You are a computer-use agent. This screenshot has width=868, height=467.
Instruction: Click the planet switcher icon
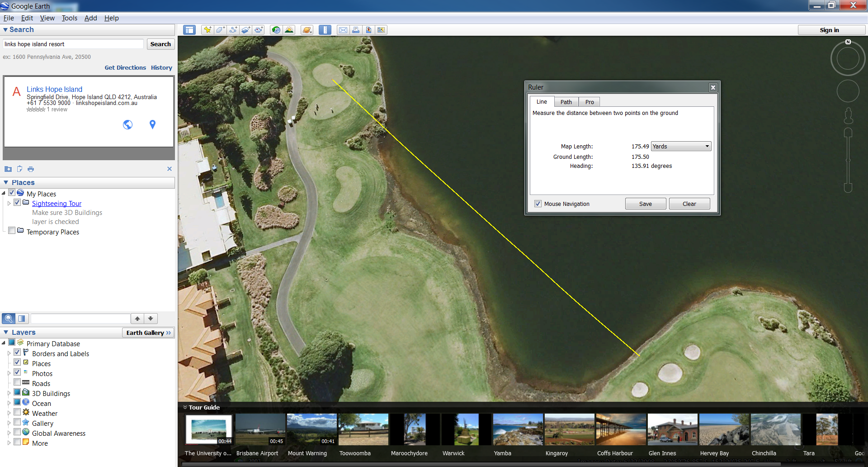(x=307, y=30)
